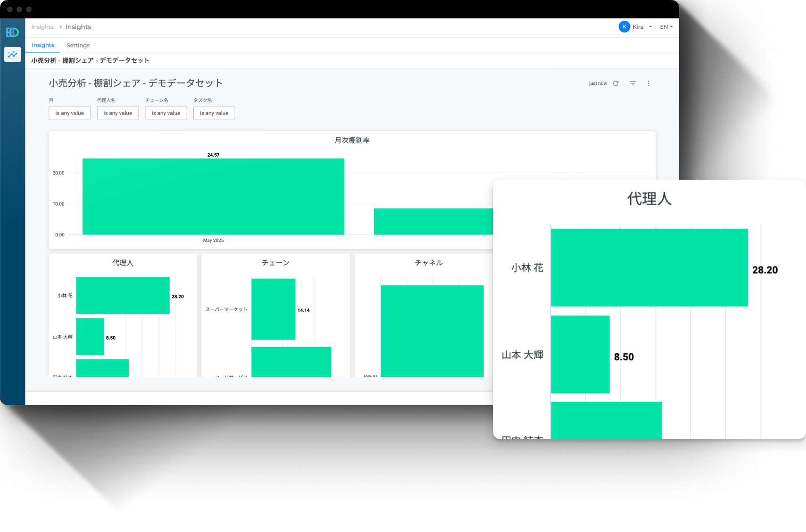
Task: Select the 小林 花 bar in small 代理人 chart
Action: point(123,295)
